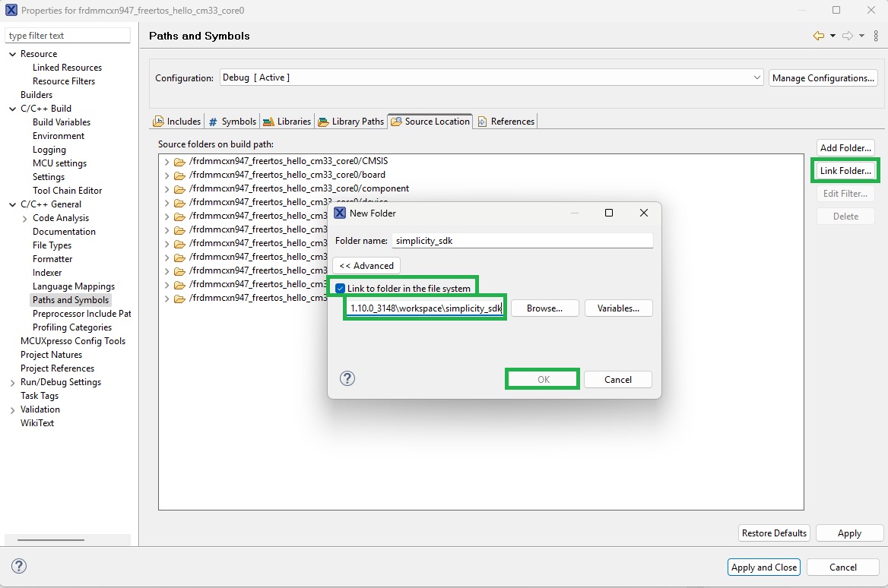Click the help icon in the New Folder dialog

tap(347, 378)
